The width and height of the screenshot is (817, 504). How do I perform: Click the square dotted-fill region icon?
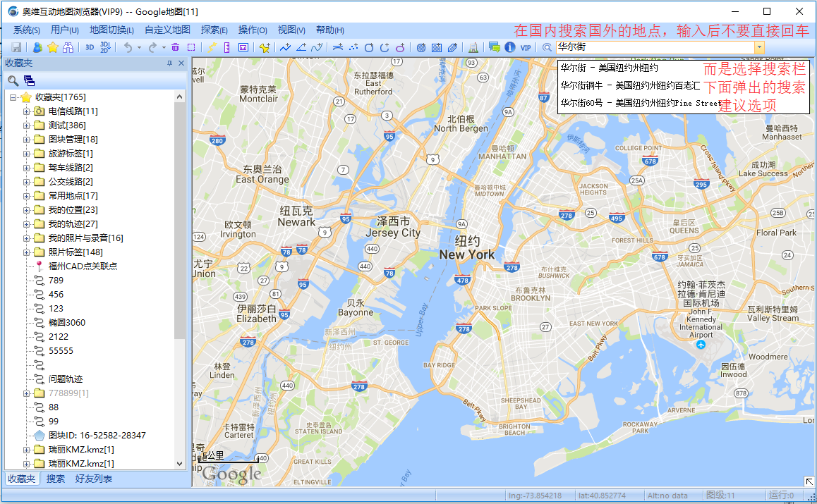[x=437, y=47]
